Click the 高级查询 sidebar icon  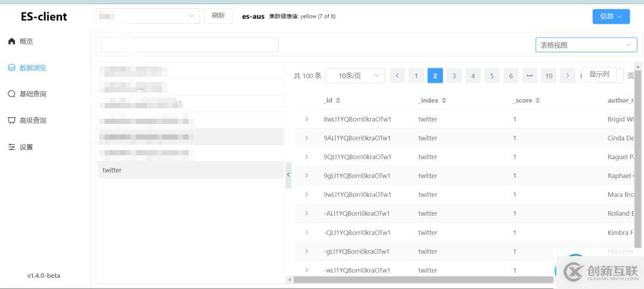click(11, 120)
